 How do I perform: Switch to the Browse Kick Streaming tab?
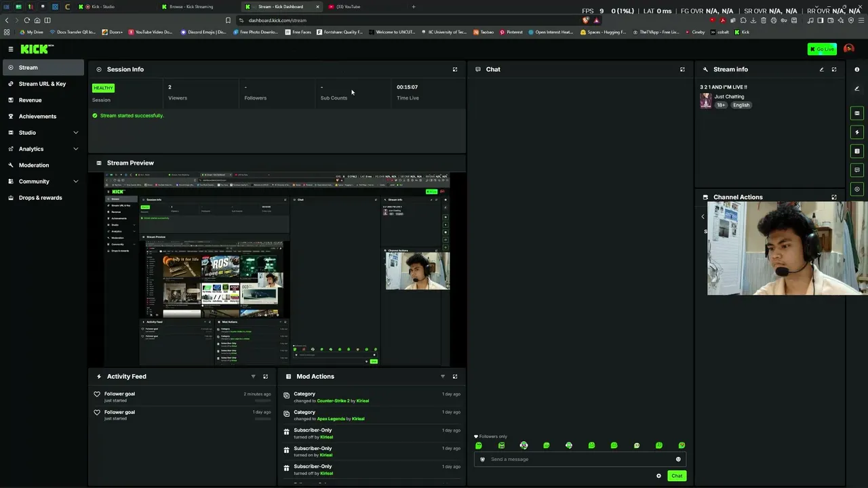198,7
